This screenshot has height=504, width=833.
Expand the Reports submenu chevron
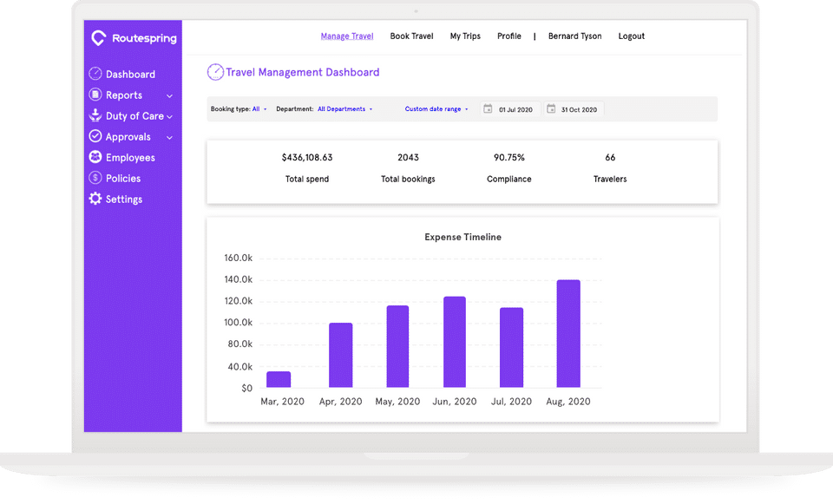tap(169, 96)
